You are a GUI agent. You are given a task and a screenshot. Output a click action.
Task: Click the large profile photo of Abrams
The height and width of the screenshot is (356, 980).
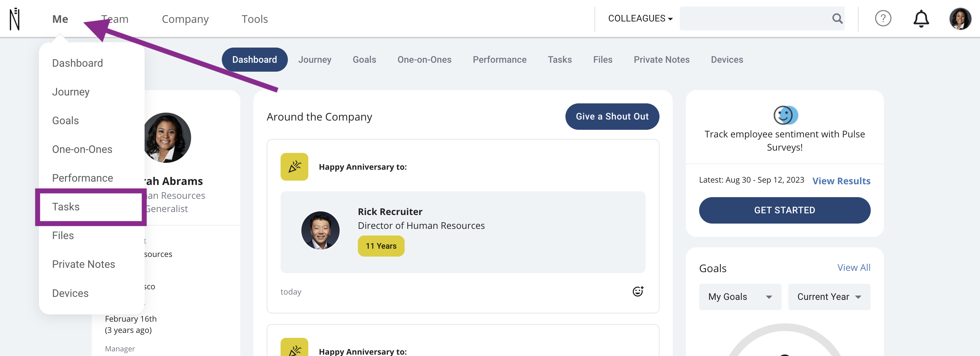[x=167, y=138]
